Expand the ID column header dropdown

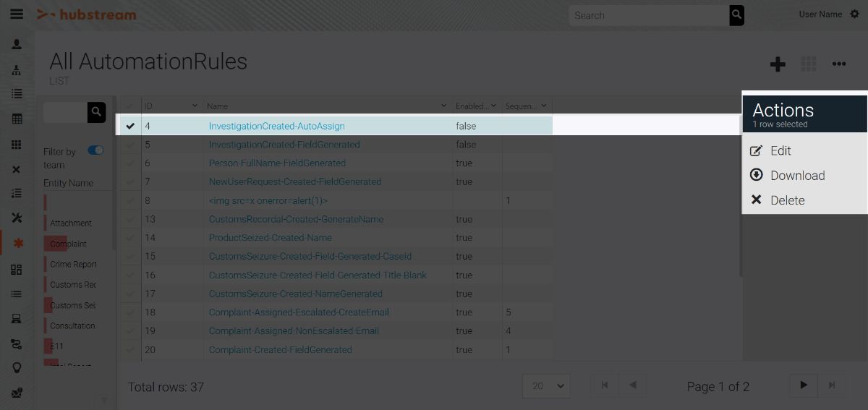tap(195, 106)
